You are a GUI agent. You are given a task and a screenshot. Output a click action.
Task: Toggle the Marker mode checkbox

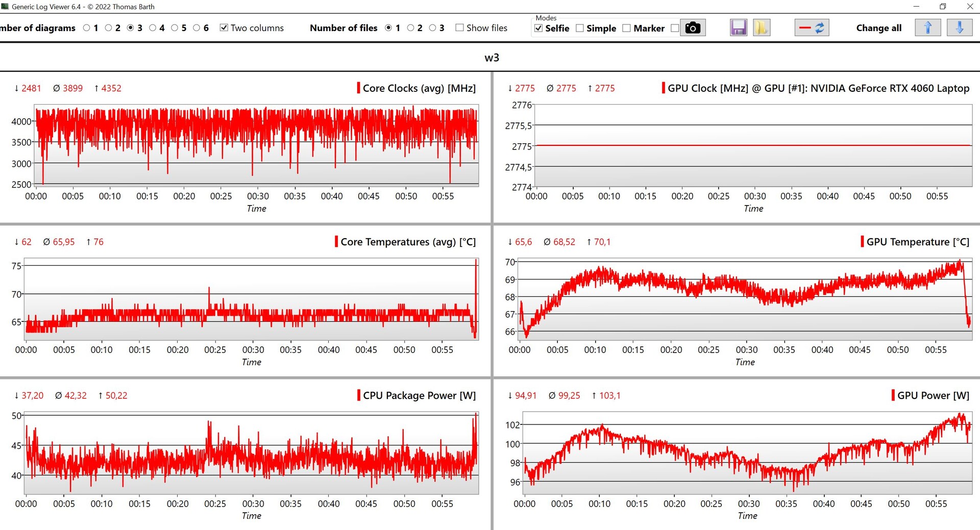627,29
